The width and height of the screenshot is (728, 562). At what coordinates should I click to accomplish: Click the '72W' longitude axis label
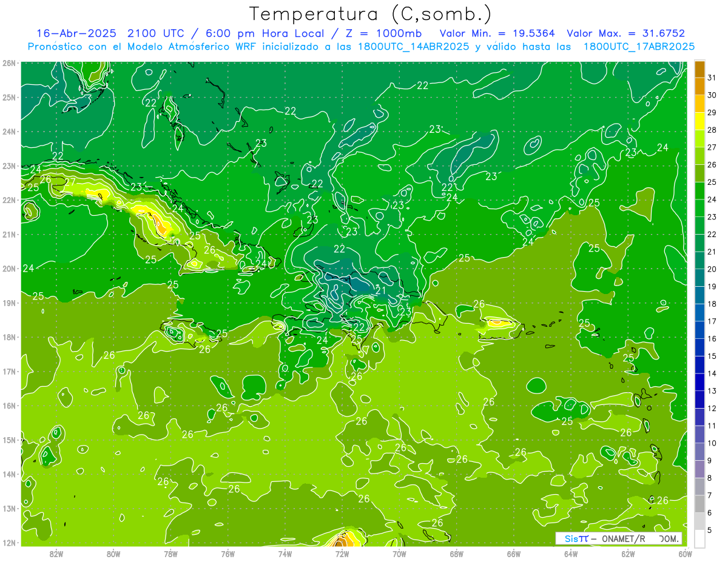342,554
